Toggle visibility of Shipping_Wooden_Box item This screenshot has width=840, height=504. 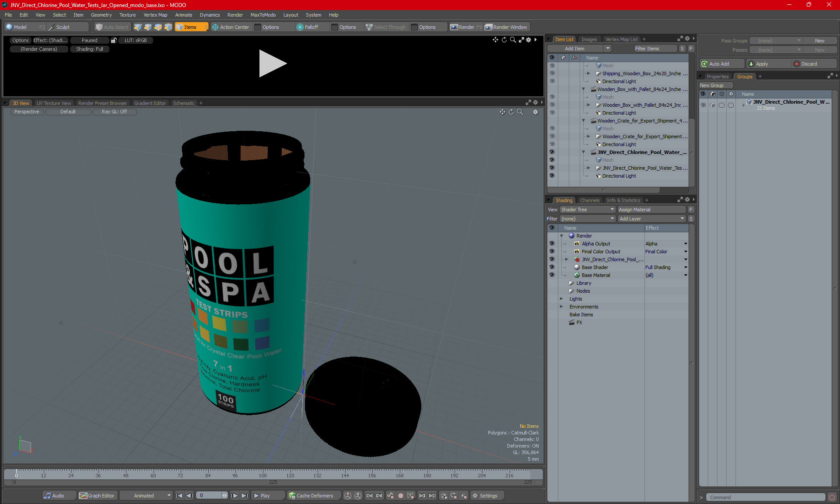pyautogui.click(x=552, y=73)
